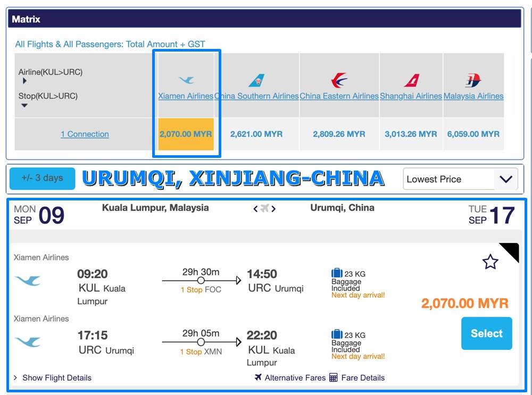Open the China Eastern Airlines link

[339, 96]
